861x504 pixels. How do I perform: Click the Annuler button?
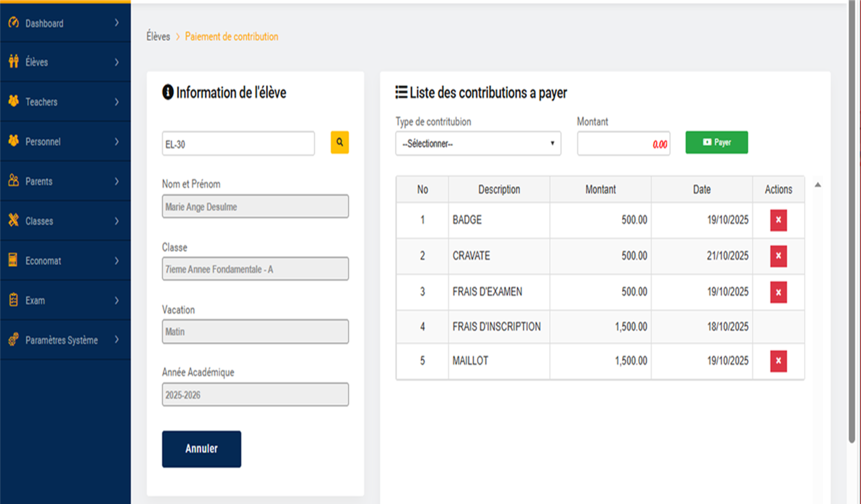[201, 449]
